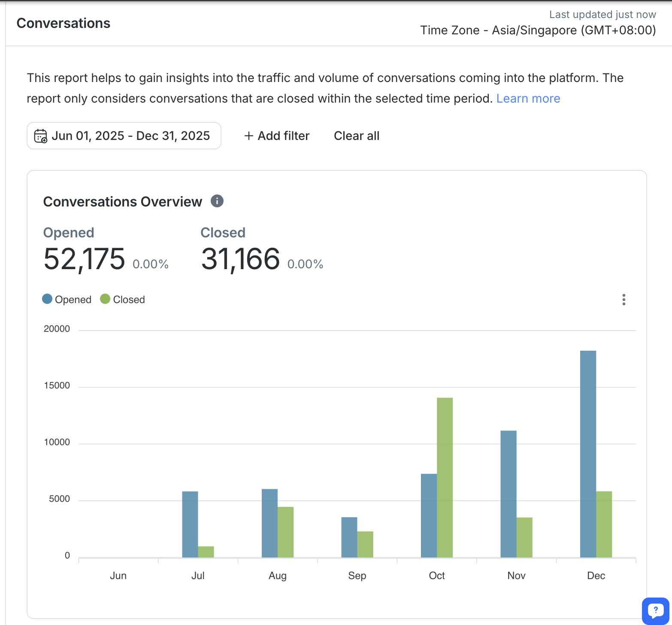
Task: Toggle the Closed series legend
Action: click(129, 300)
